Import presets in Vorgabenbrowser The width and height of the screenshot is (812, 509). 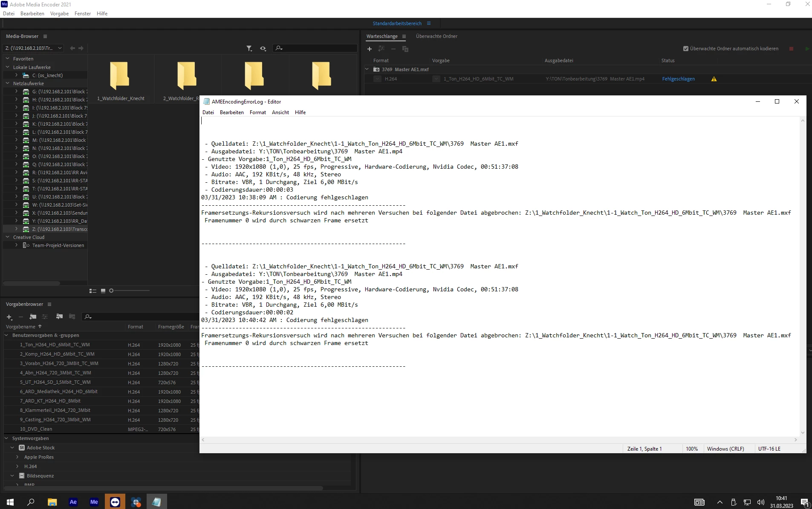60,317
